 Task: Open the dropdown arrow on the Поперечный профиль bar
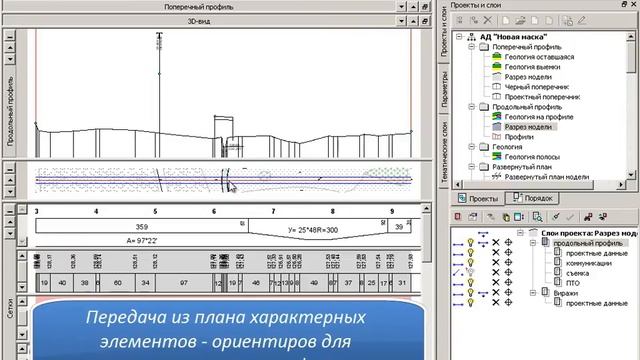point(401,7)
